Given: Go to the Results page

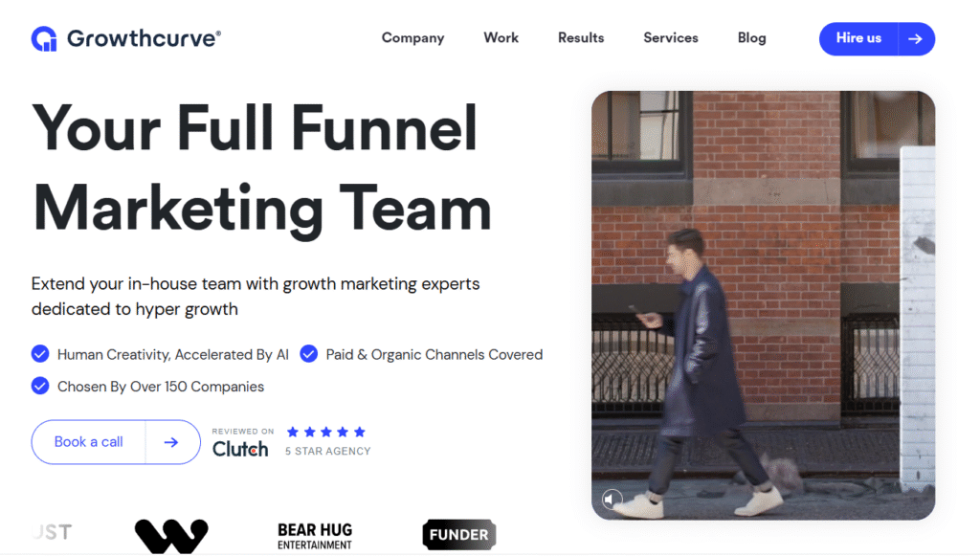Looking at the screenshot, I should [581, 38].
